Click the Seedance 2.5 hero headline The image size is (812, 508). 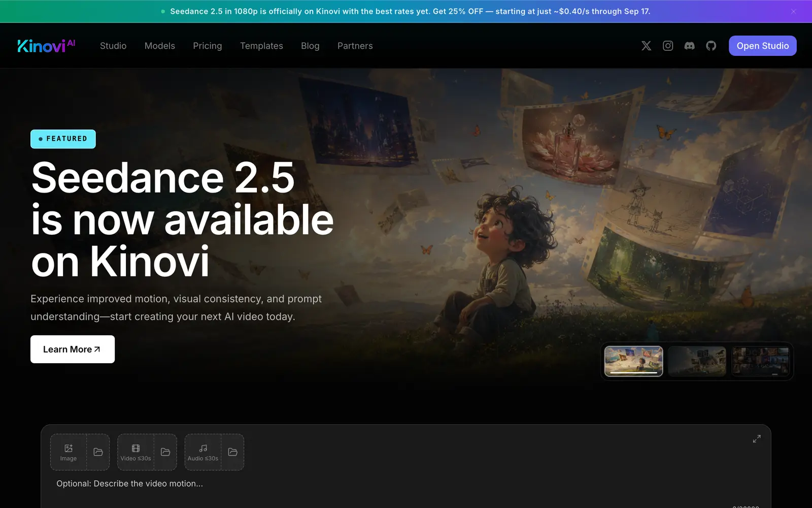pos(182,219)
